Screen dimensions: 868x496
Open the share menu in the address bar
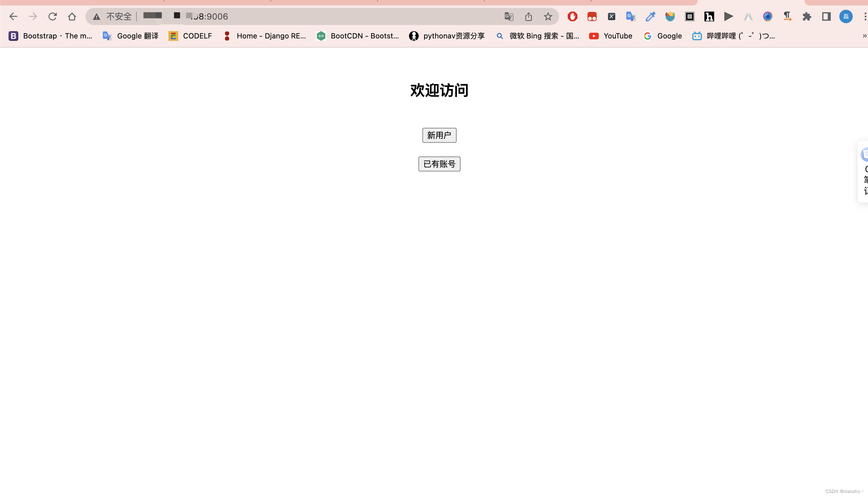pyautogui.click(x=529, y=16)
